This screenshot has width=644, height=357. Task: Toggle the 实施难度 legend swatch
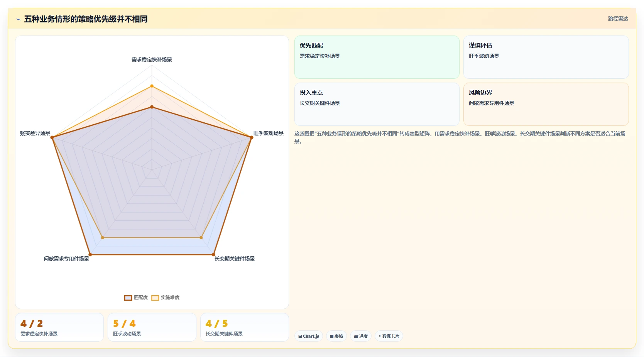tap(155, 298)
